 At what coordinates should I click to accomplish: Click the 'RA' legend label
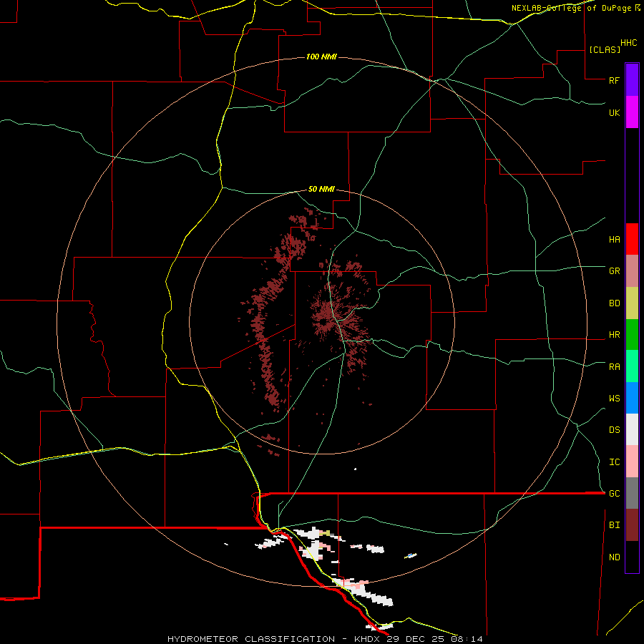[614, 367]
